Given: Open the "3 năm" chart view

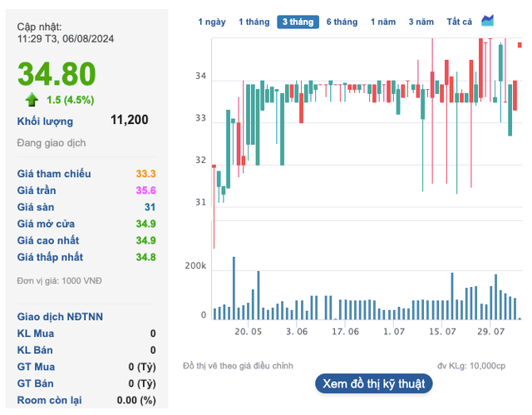Looking at the screenshot, I should pos(422,22).
